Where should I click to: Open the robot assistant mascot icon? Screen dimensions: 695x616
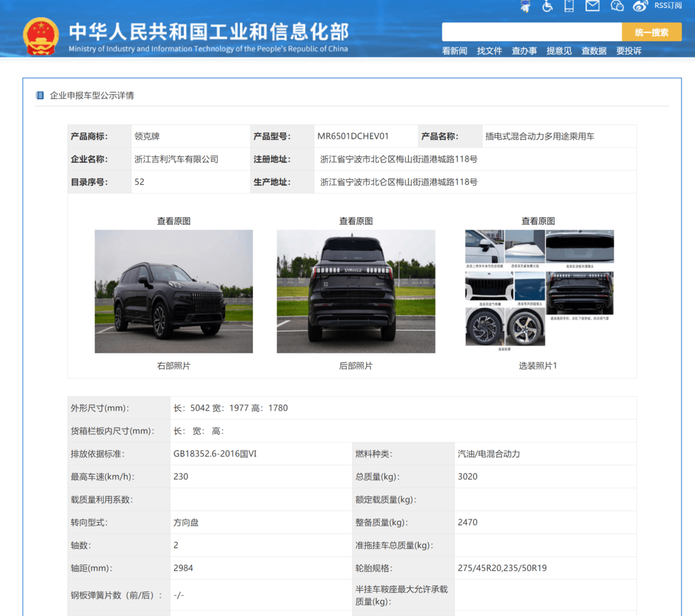pyautogui.click(x=526, y=6)
